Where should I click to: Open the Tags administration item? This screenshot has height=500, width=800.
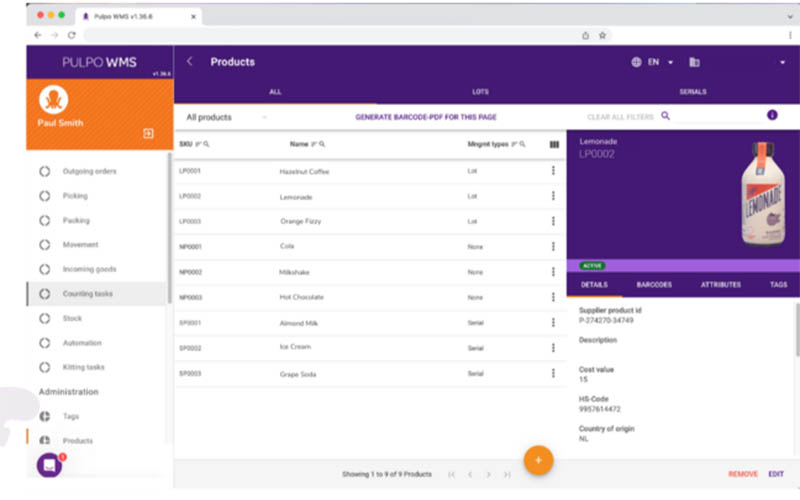coord(70,416)
